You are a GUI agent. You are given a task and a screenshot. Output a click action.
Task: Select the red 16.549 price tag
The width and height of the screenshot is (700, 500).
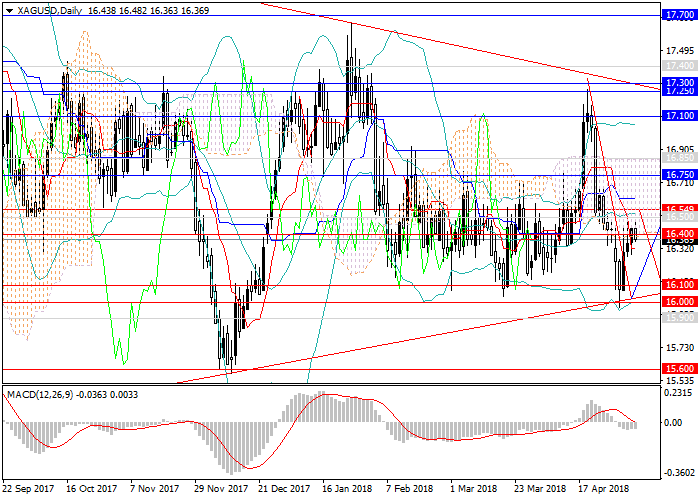point(679,207)
